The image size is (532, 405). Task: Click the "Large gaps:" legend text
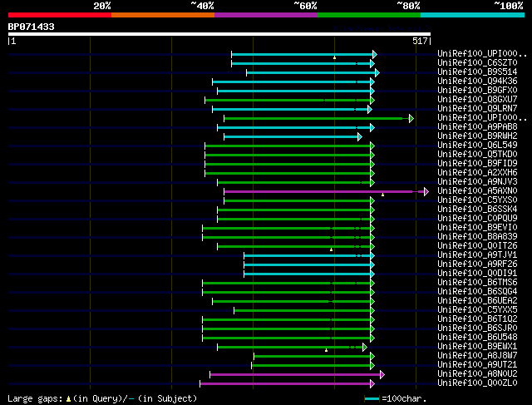(x=35, y=398)
